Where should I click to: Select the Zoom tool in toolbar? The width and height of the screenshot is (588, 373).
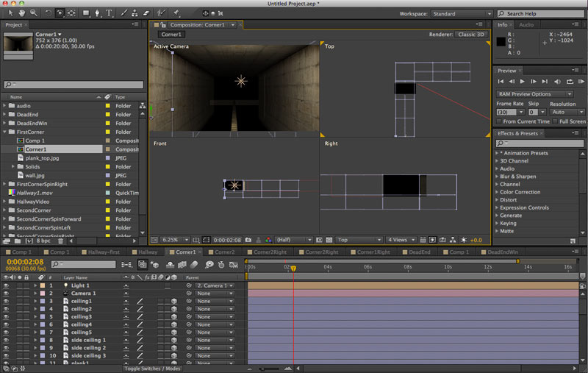32,13
